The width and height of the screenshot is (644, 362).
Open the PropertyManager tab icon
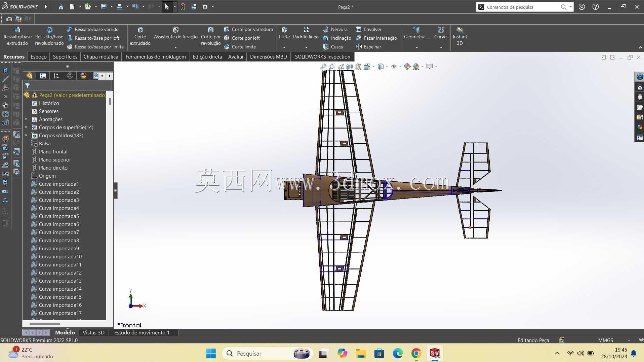tap(43, 76)
